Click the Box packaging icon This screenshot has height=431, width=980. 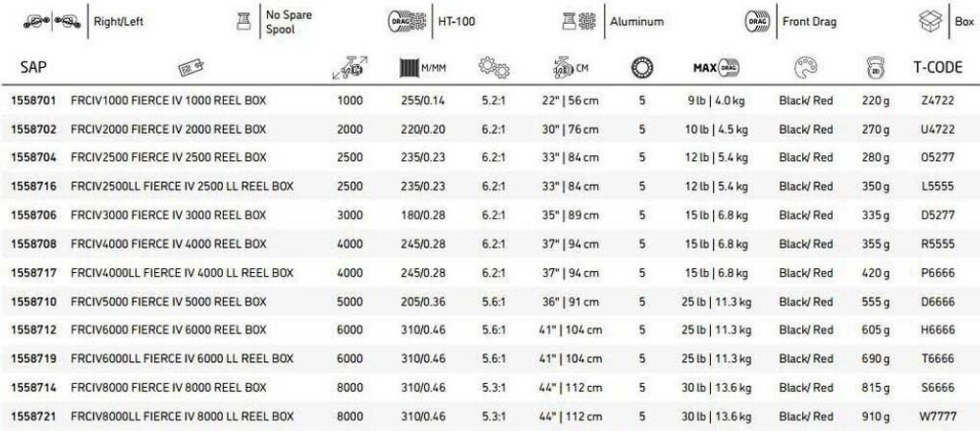tap(929, 21)
